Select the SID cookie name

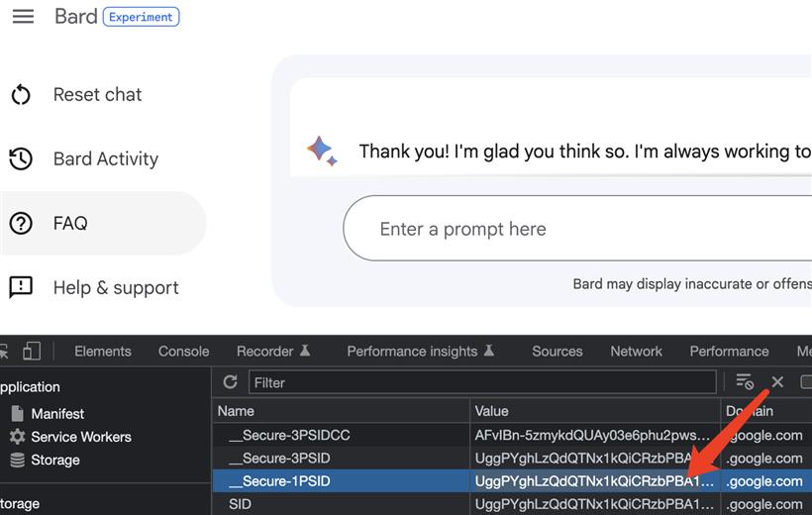coord(240,504)
